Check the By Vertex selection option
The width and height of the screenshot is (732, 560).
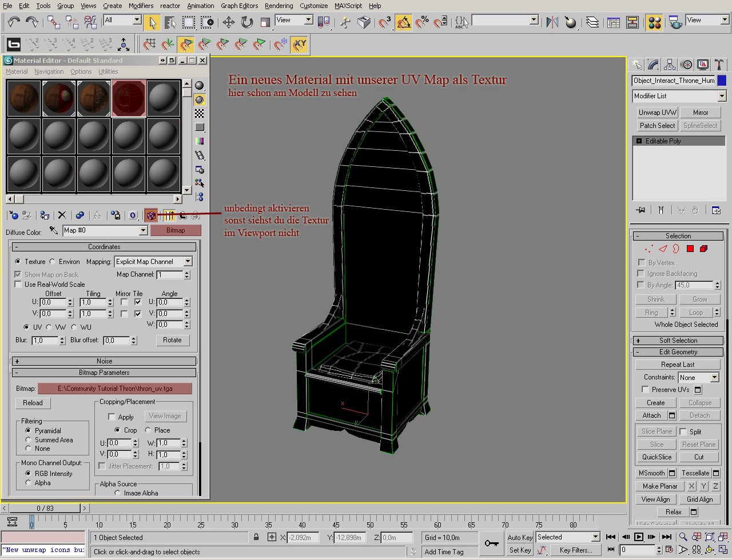point(641,262)
